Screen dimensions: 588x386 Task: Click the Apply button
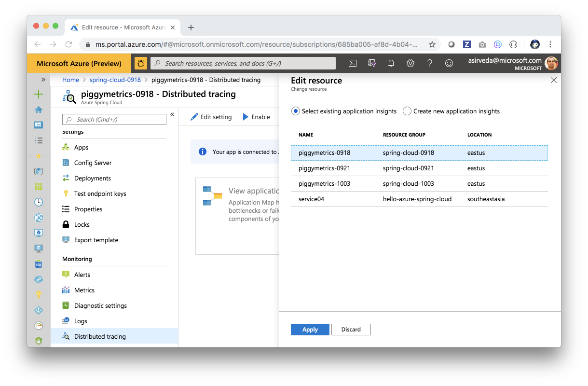click(x=310, y=330)
